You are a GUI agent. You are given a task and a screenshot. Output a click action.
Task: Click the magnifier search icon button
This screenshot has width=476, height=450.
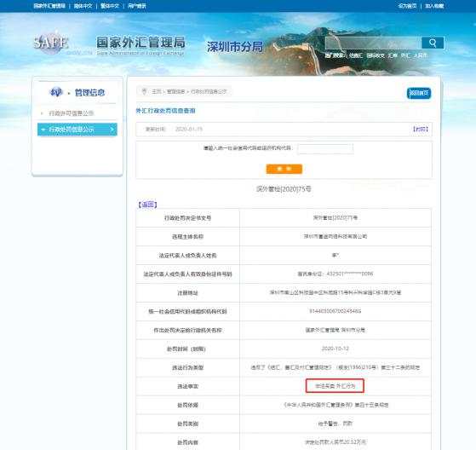click(x=433, y=43)
